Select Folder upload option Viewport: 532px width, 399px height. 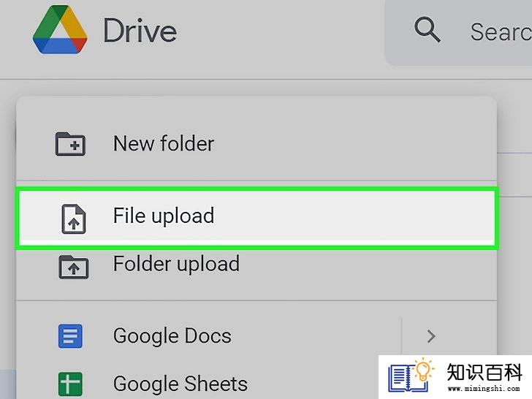(x=256, y=268)
